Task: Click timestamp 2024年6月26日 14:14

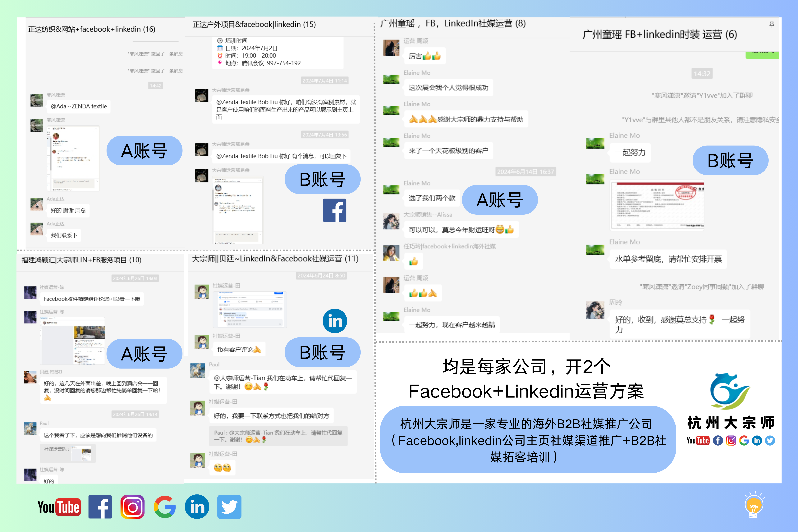Action: pyautogui.click(x=135, y=414)
